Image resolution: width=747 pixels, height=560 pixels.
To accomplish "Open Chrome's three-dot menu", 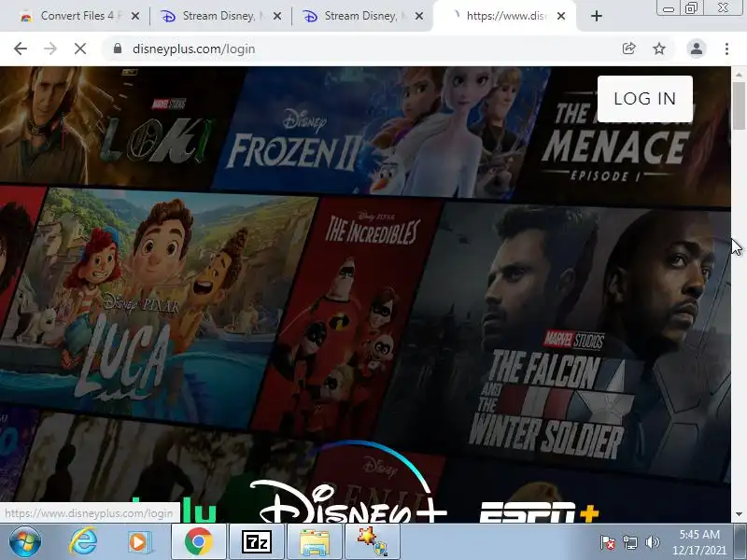I will tap(726, 49).
